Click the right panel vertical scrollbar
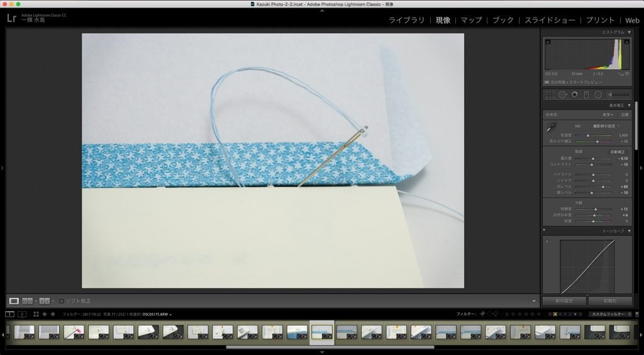The width and height of the screenshot is (644, 355). tap(636, 125)
